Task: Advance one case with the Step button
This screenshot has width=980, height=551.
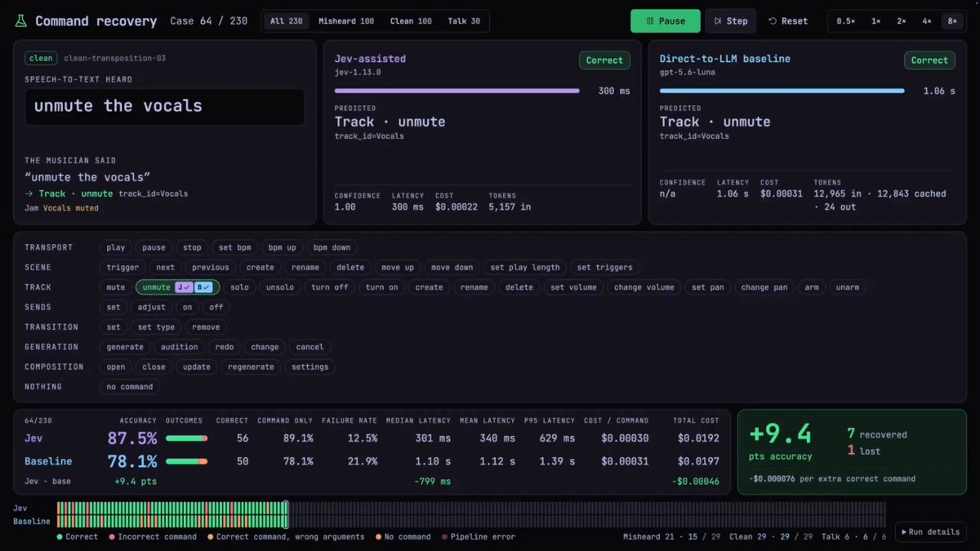Action: [731, 21]
